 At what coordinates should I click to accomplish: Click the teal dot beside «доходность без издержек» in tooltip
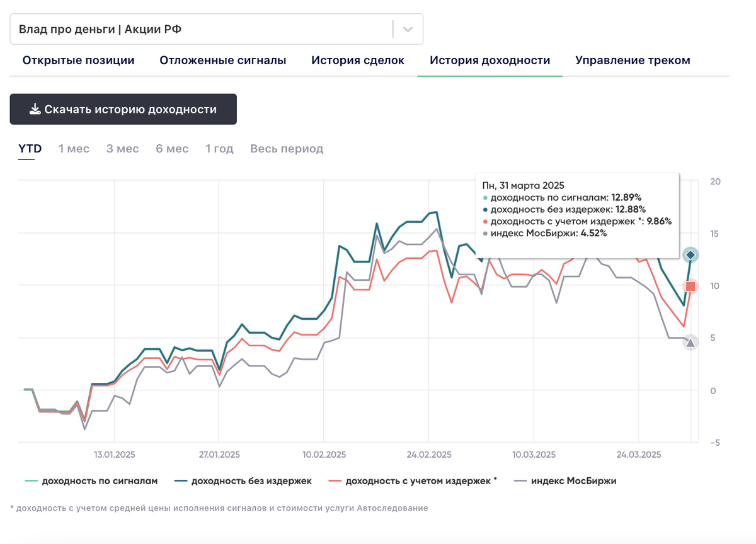(x=486, y=209)
